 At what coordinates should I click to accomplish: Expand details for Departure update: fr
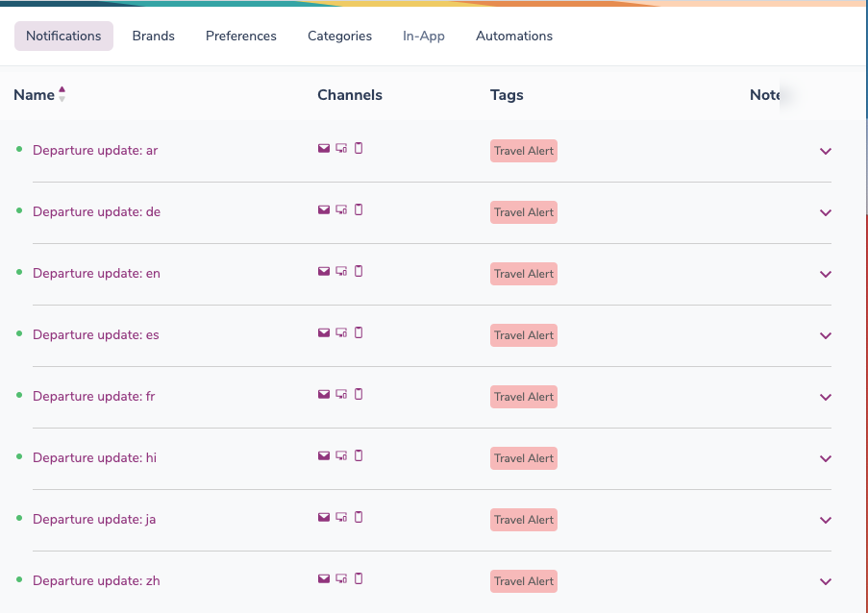point(825,397)
